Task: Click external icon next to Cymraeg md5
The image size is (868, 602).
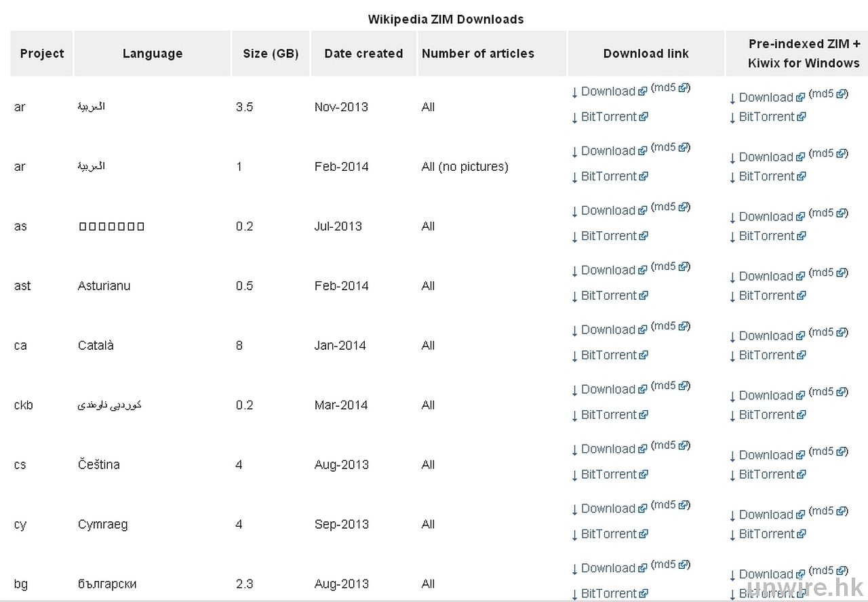Action: pos(683,505)
